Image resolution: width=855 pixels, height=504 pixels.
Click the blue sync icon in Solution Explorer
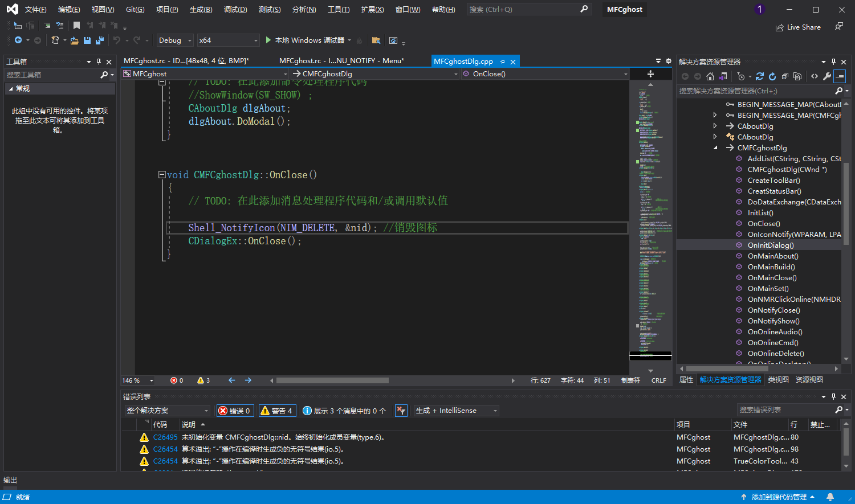click(759, 76)
